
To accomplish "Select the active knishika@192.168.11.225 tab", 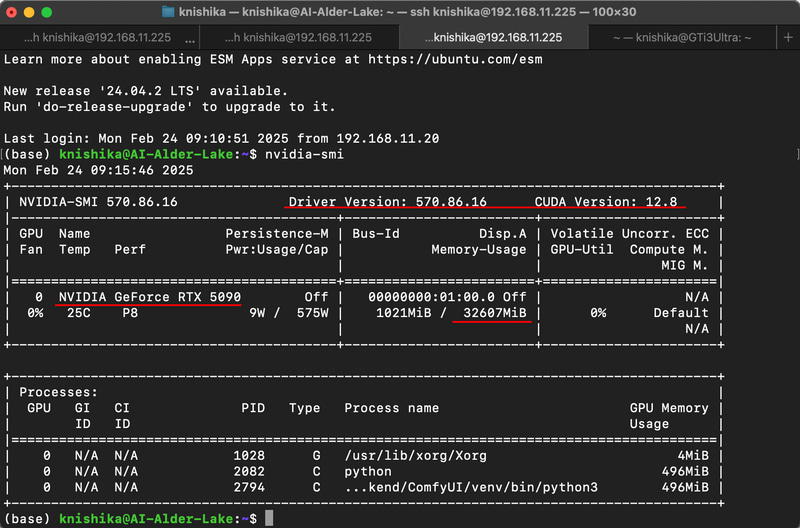I will point(493,37).
